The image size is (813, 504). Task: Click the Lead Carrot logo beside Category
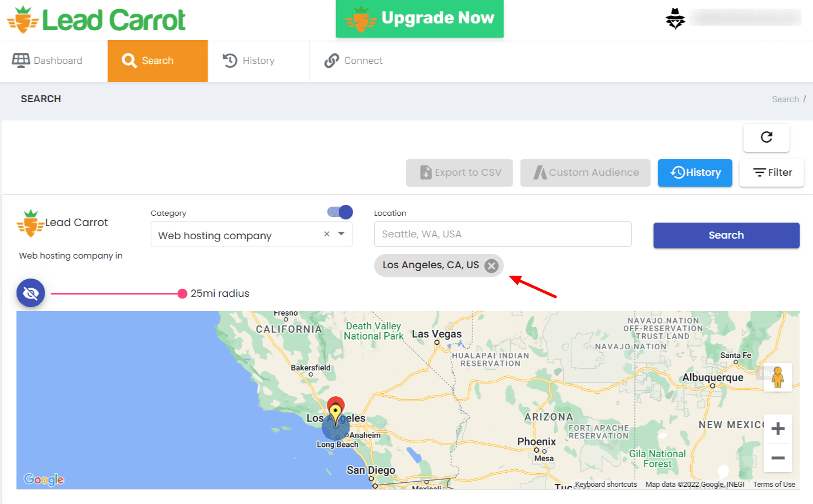[x=62, y=223]
